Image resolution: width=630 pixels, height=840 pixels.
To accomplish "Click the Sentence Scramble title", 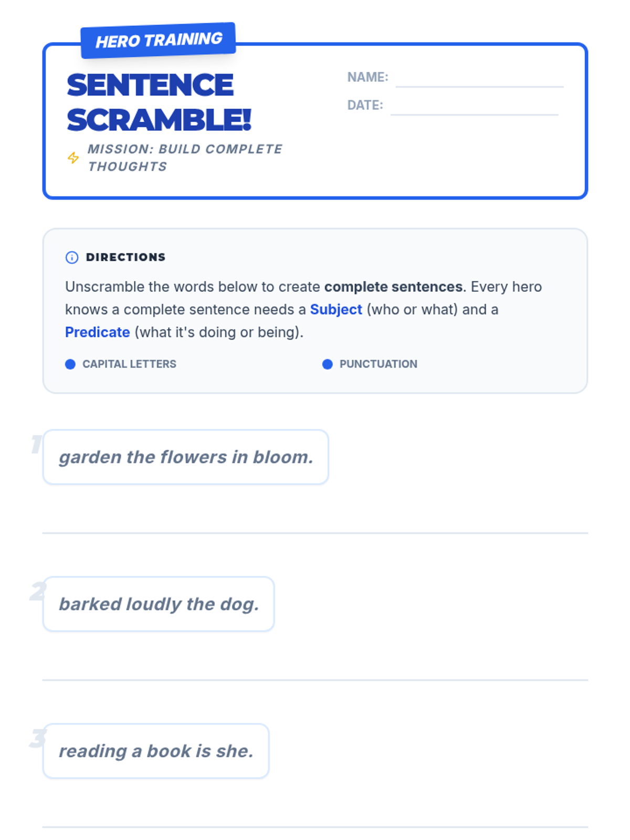I will click(x=159, y=102).
